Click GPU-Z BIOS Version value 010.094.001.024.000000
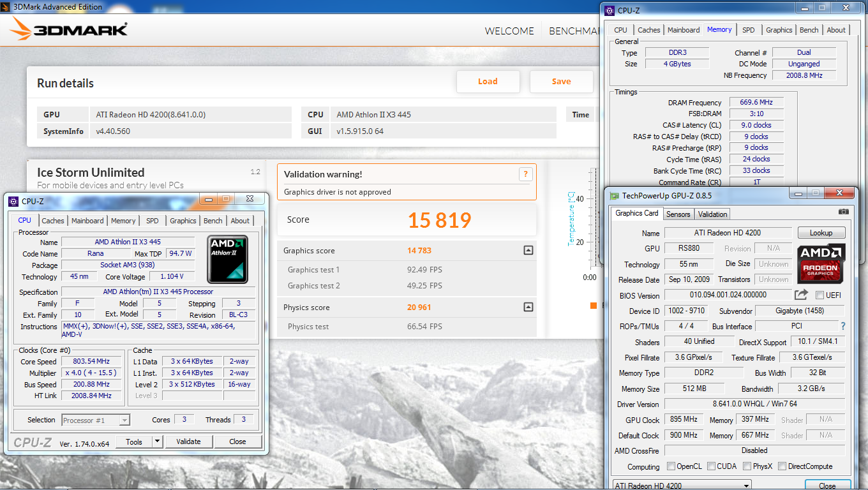 point(728,295)
